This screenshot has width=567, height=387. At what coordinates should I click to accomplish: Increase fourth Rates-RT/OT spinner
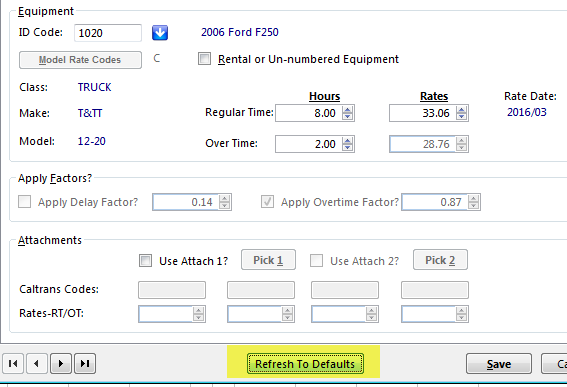click(x=461, y=310)
